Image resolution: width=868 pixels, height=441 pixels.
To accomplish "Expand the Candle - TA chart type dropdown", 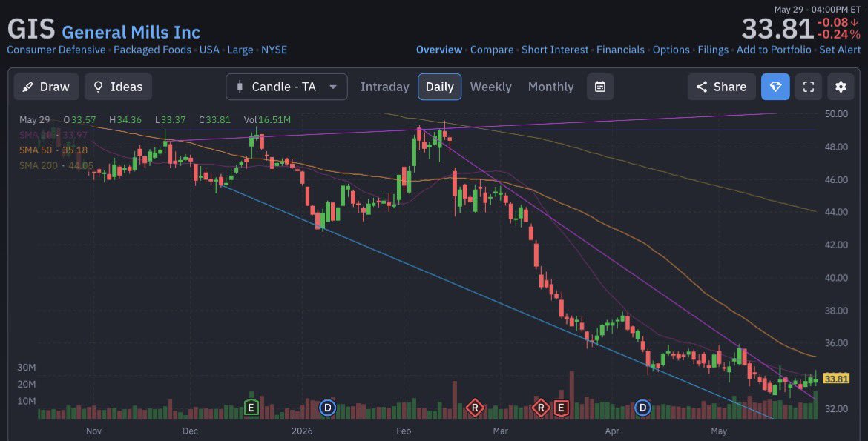I will (x=286, y=87).
